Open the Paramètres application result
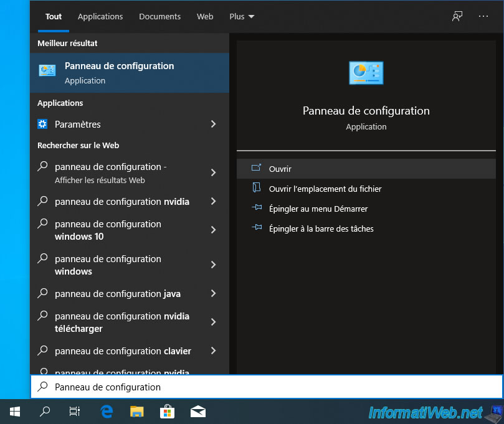This screenshot has height=424, width=504. [130, 124]
